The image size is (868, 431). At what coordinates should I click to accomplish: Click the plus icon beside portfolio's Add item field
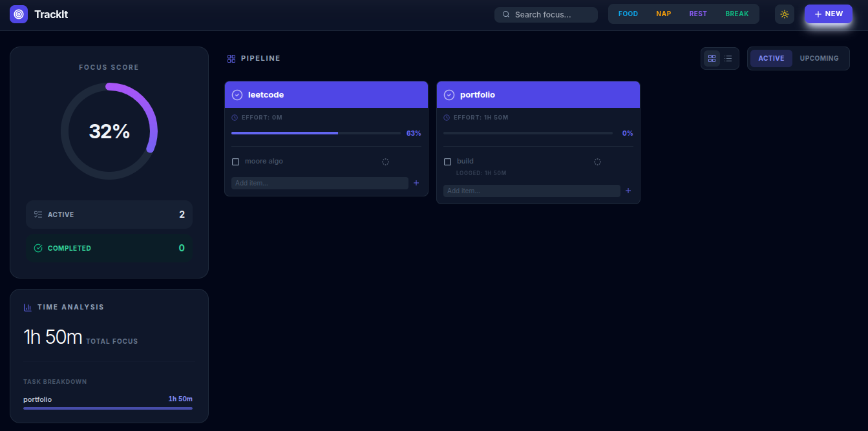coord(628,191)
